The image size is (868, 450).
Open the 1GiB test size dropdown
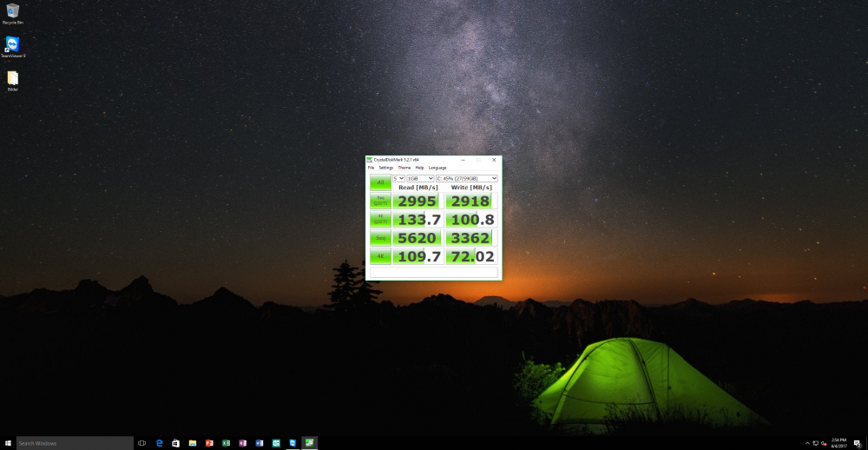(420, 178)
